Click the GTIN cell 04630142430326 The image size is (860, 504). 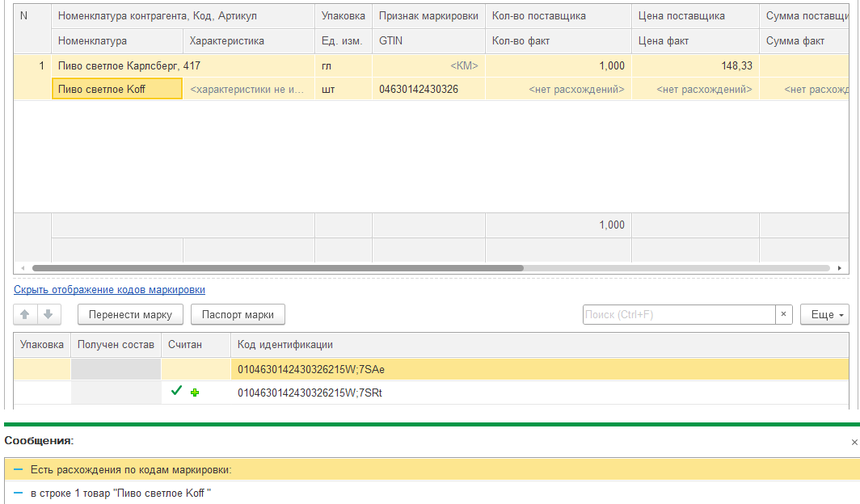[418, 89]
